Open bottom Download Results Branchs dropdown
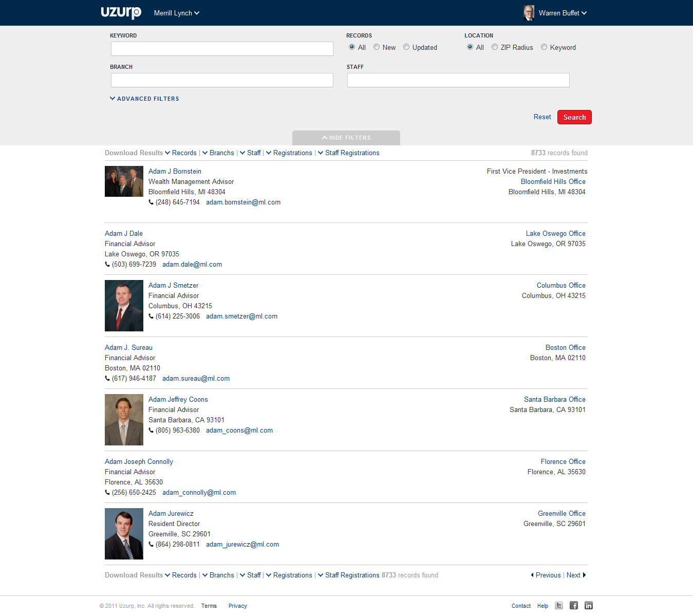 [218, 575]
